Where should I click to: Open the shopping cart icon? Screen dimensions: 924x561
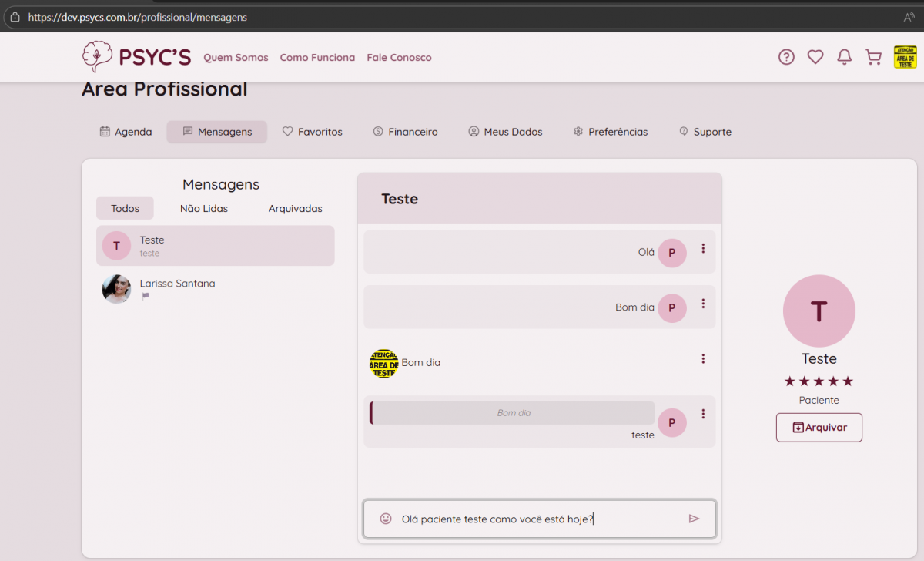point(873,57)
